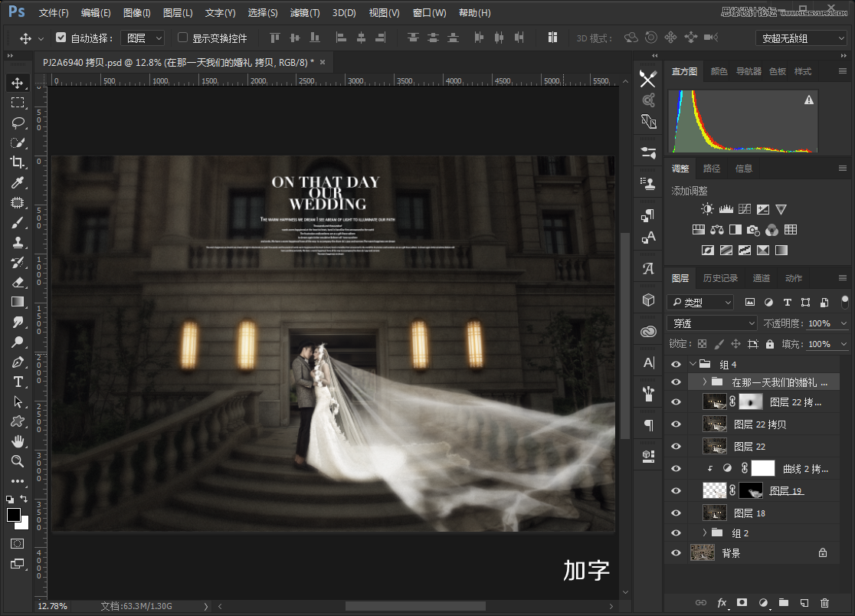
Task: Select the Eyedropper tool
Action: click(x=18, y=182)
